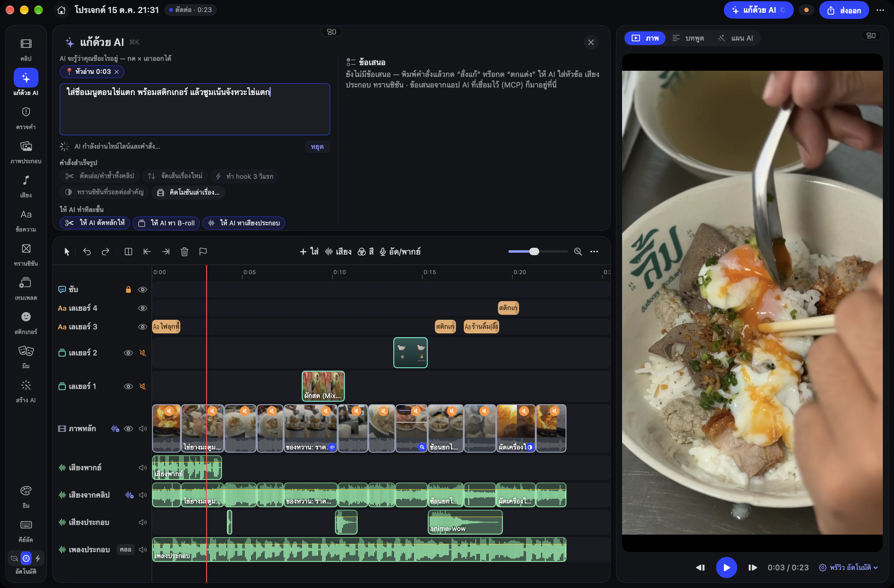Screen dimensions: 894x588
Task: Adjust the timeline zoom slider
Action: pos(534,251)
